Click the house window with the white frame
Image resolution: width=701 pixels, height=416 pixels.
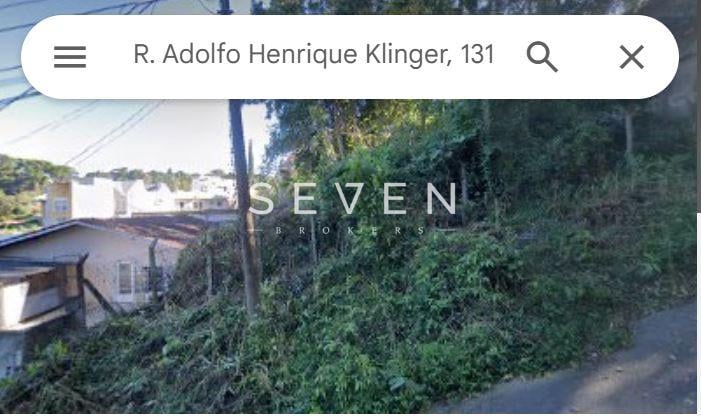tap(125, 279)
